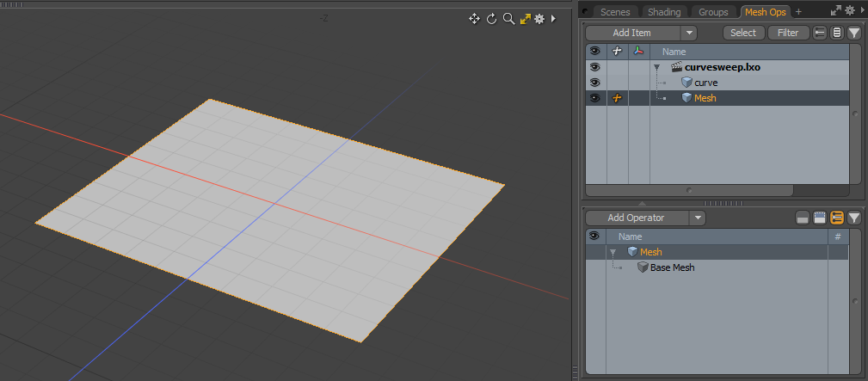
Task: Click the viewport zoom magnifier icon
Action: tap(508, 18)
